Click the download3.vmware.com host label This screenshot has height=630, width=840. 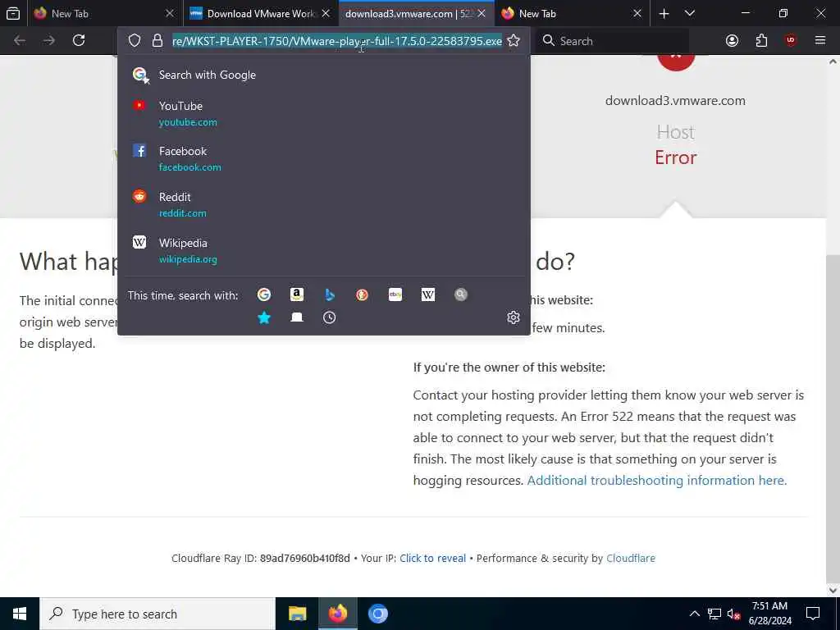(x=675, y=101)
